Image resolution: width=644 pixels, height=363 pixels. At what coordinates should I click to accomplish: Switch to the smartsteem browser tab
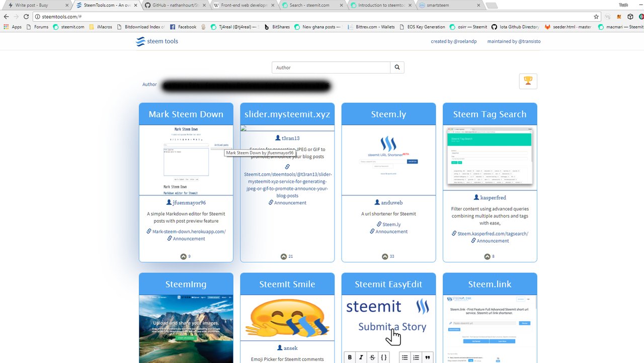pos(444,6)
